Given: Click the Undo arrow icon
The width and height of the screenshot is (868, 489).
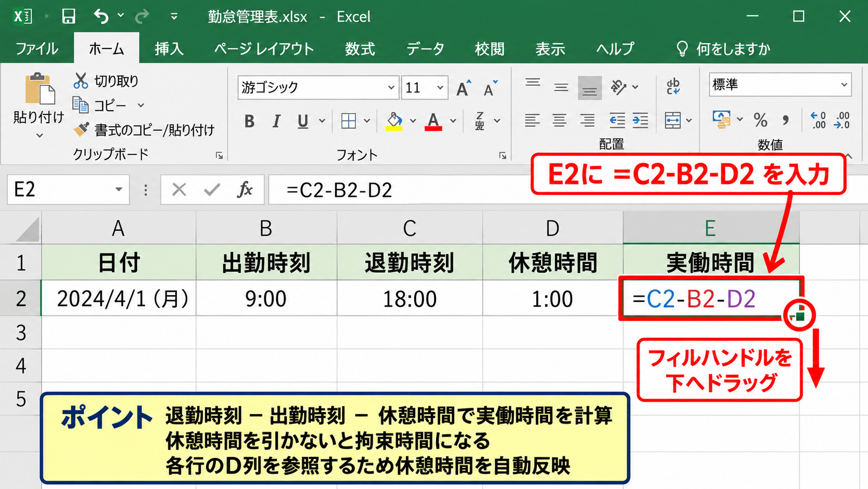Looking at the screenshot, I should [101, 17].
